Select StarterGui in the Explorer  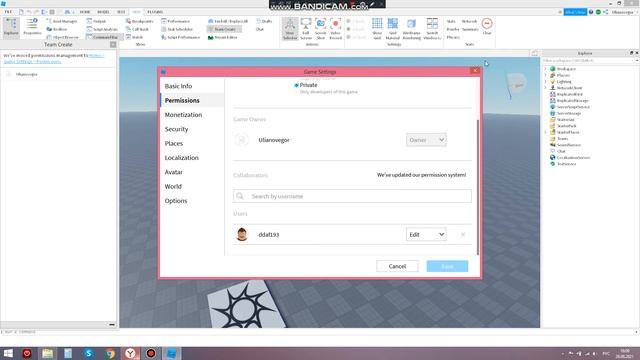[565, 120]
